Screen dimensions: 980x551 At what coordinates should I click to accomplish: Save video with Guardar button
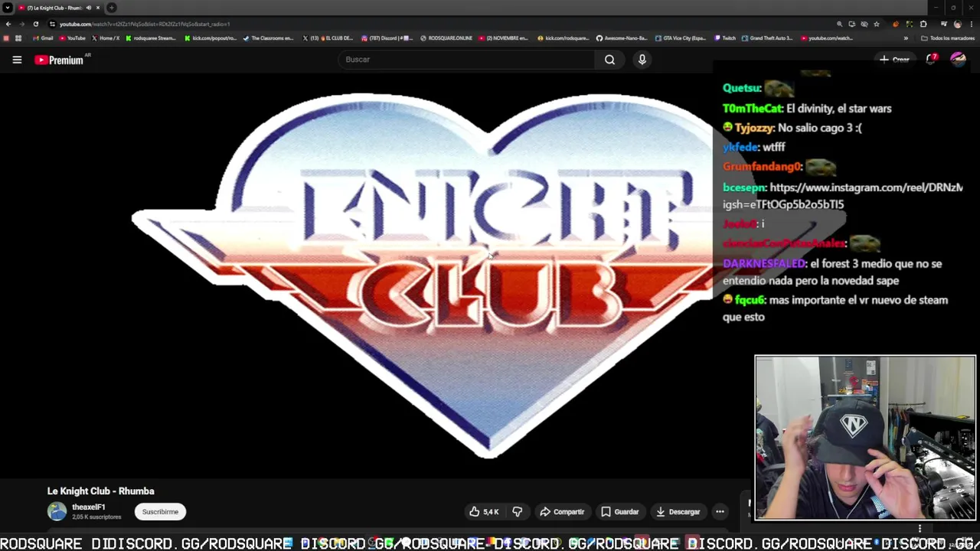pos(619,512)
